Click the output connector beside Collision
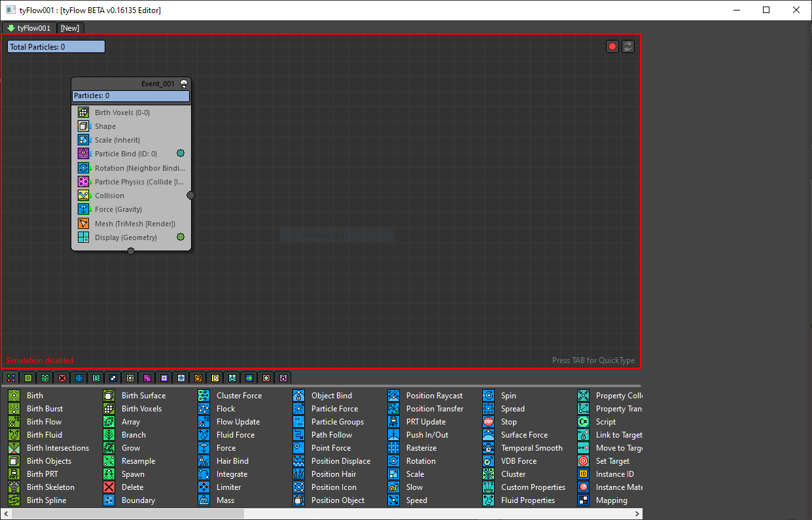Image resolution: width=812 pixels, height=520 pixels. (x=190, y=195)
